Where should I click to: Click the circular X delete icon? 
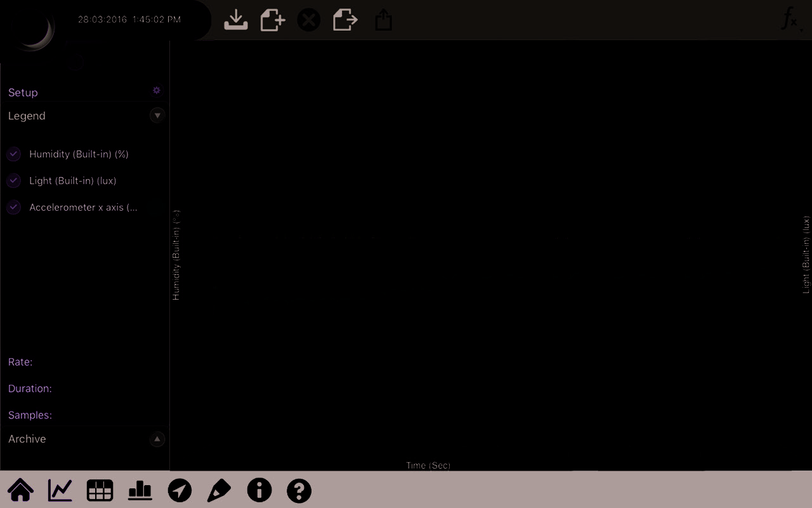tap(309, 20)
